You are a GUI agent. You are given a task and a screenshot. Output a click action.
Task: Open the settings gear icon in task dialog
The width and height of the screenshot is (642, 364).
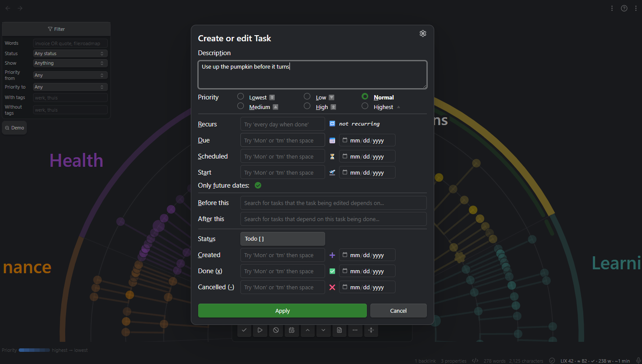pos(422,33)
